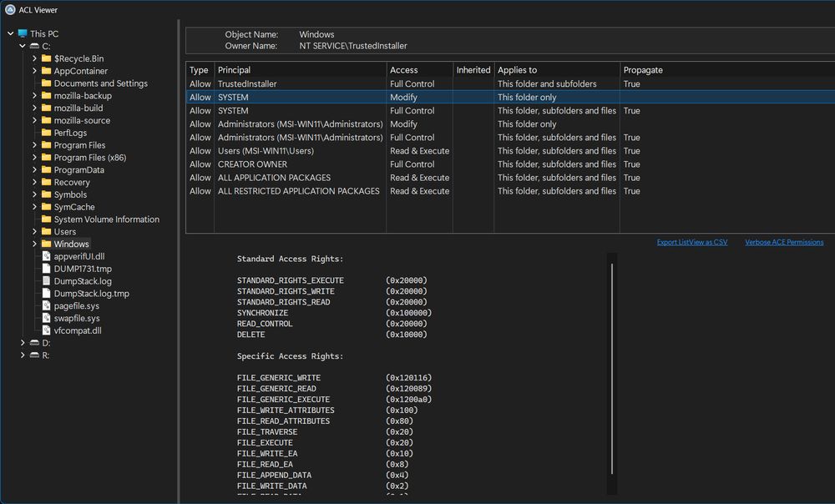Select the CREATOR OWNER ACE row

coord(510,164)
